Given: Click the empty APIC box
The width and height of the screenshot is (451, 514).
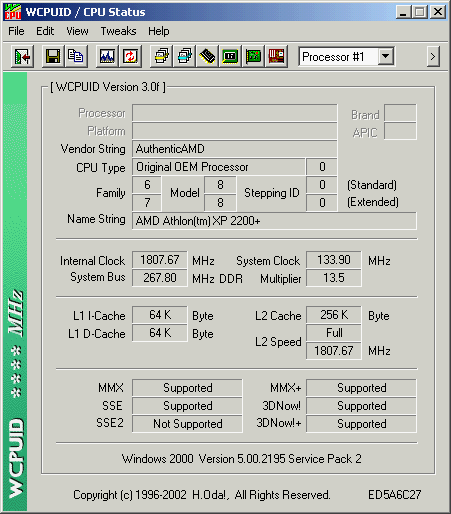Looking at the screenshot, I should coord(400,131).
